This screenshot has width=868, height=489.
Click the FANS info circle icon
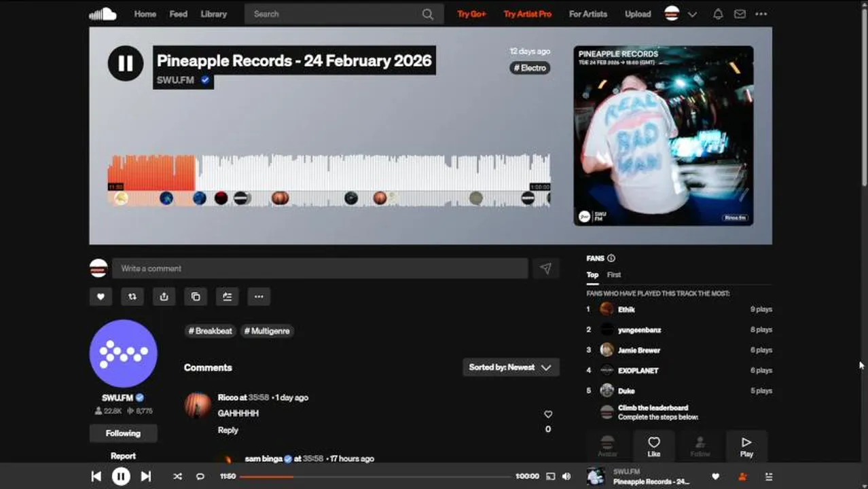611,258
